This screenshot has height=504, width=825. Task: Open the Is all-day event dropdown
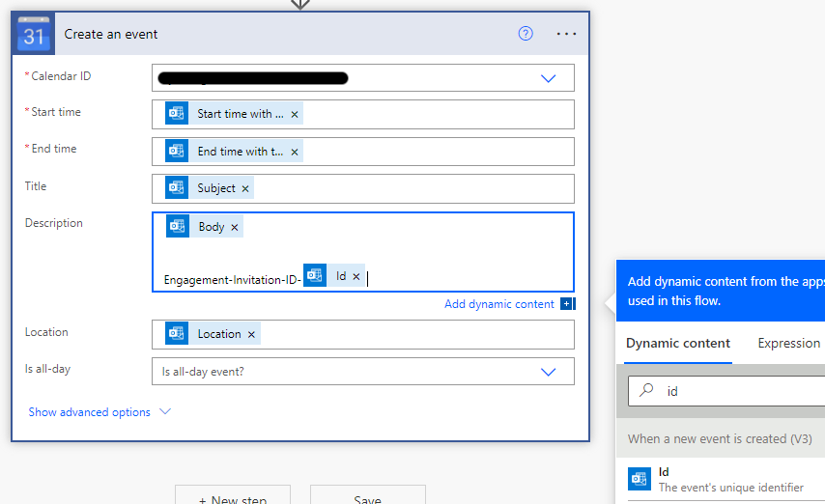click(x=549, y=372)
